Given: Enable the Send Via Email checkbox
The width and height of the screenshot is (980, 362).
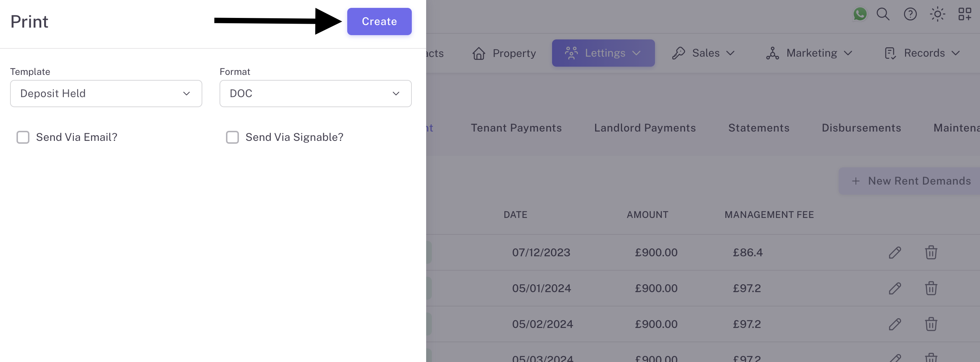Looking at the screenshot, I should coord(23,137).
